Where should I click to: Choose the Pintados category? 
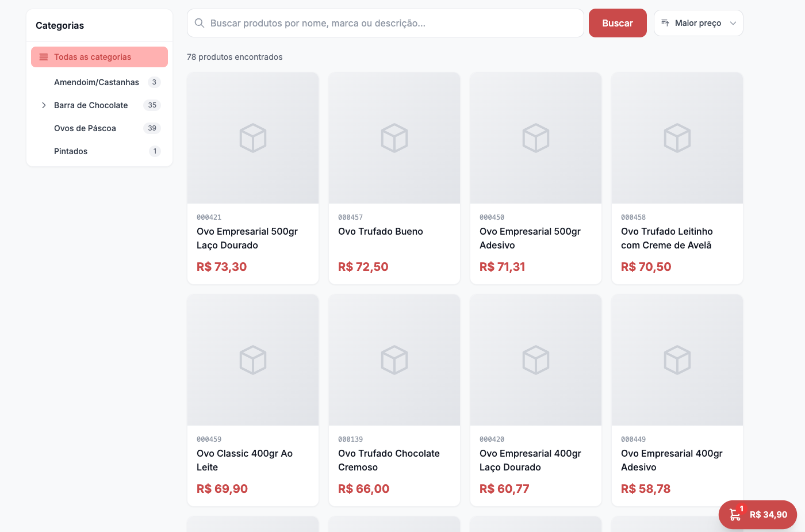tap(71, 151)
